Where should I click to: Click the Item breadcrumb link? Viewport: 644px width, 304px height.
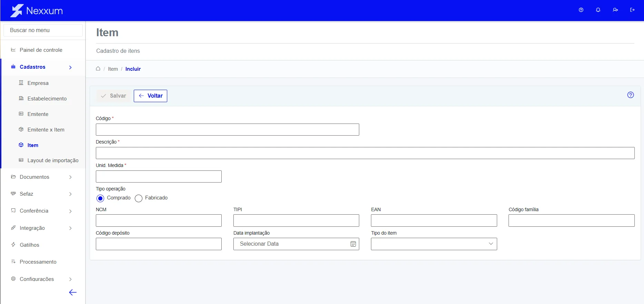pyautogui.click(x=113, y=69)
